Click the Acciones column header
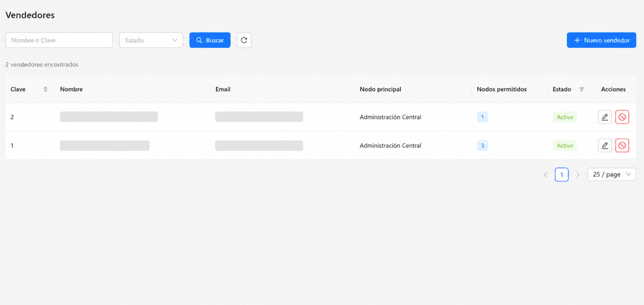The width and height of the screenshot is (644, 305). pos(613,89)
